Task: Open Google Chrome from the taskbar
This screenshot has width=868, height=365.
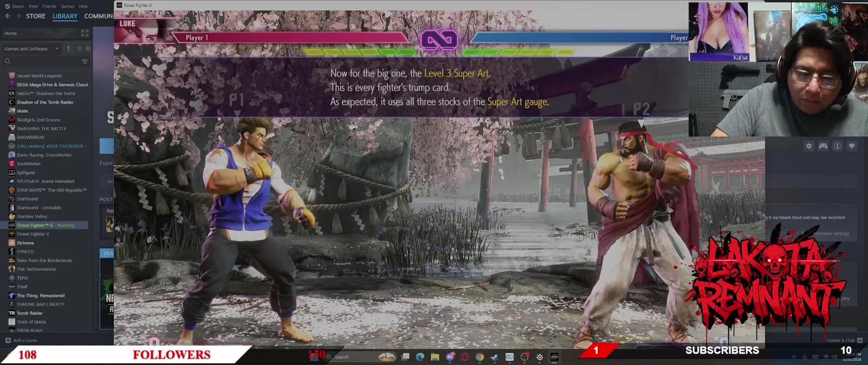Action: pos(479,357)
